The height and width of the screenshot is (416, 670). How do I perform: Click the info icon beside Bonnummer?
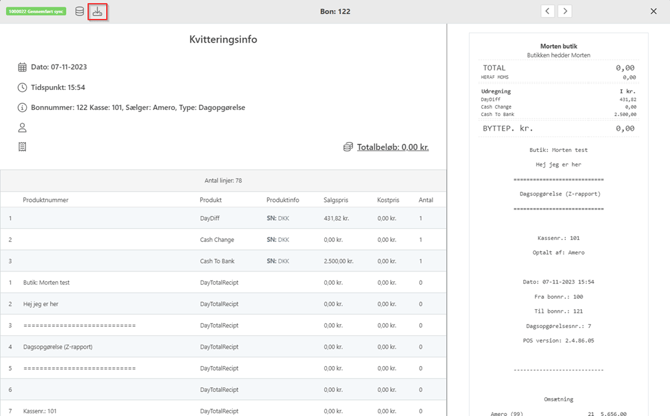[22, 107]
